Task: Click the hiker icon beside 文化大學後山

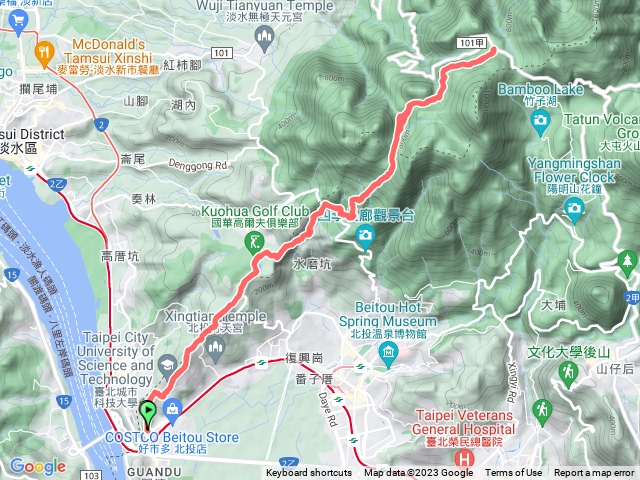Action: tap(568, 374)
